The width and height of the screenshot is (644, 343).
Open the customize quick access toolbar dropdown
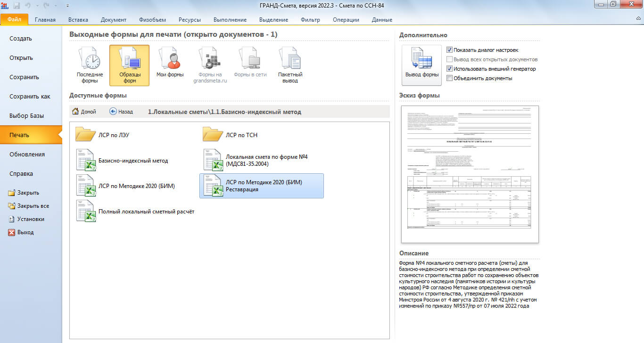(x=67, y=5)
